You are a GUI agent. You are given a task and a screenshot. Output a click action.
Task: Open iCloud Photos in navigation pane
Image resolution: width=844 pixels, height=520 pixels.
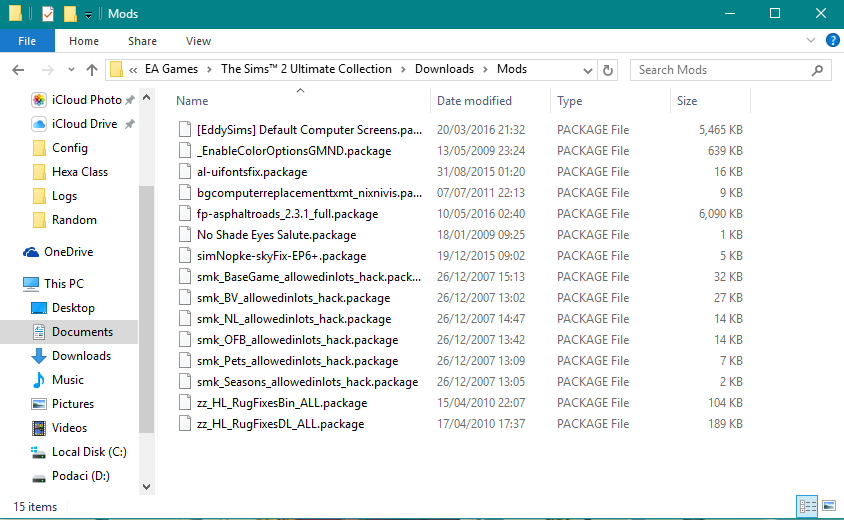coord(86,100)
